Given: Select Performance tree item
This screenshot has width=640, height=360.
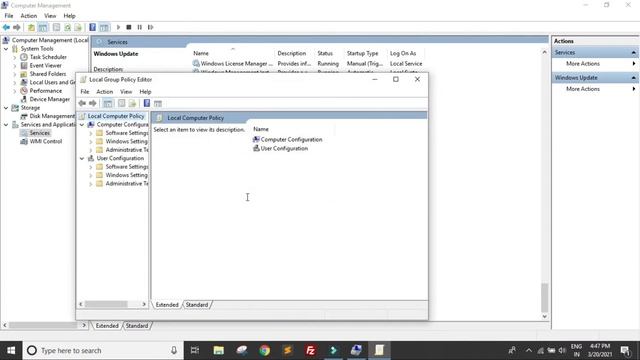Looking at the screenshot, I should [x=46, y=91].
